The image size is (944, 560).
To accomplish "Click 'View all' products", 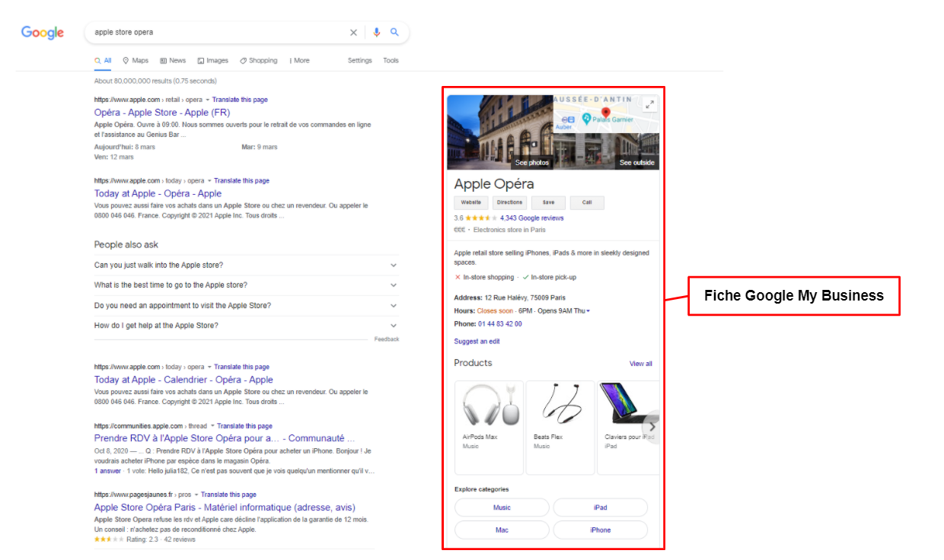I will click(641, 364).
